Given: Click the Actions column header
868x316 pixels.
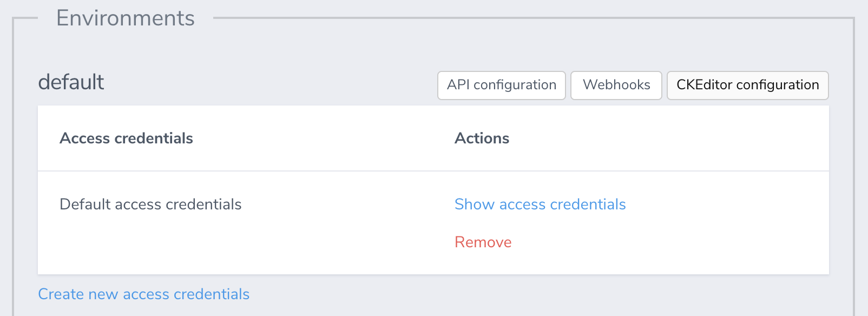Looking at the screenshot, I should 482,138.
